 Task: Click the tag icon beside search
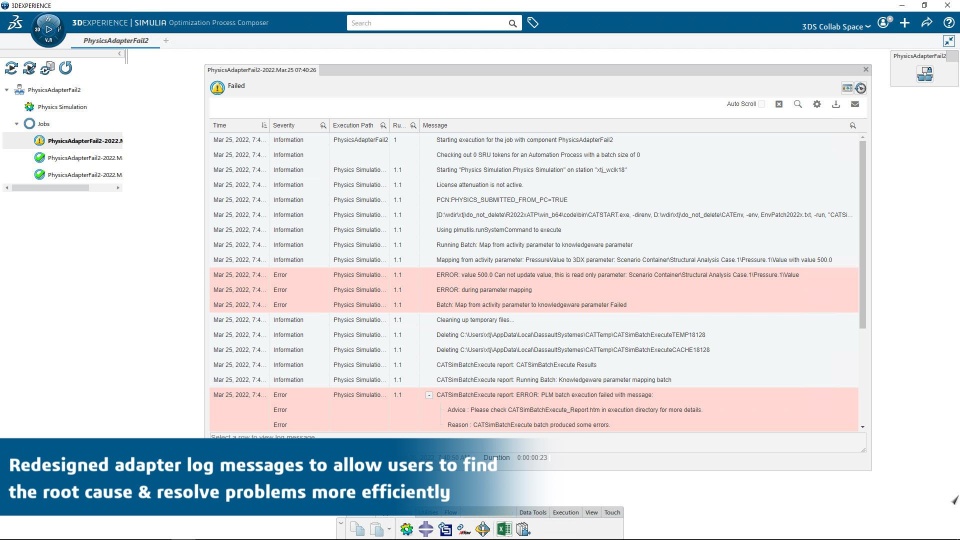pos(533,23)
